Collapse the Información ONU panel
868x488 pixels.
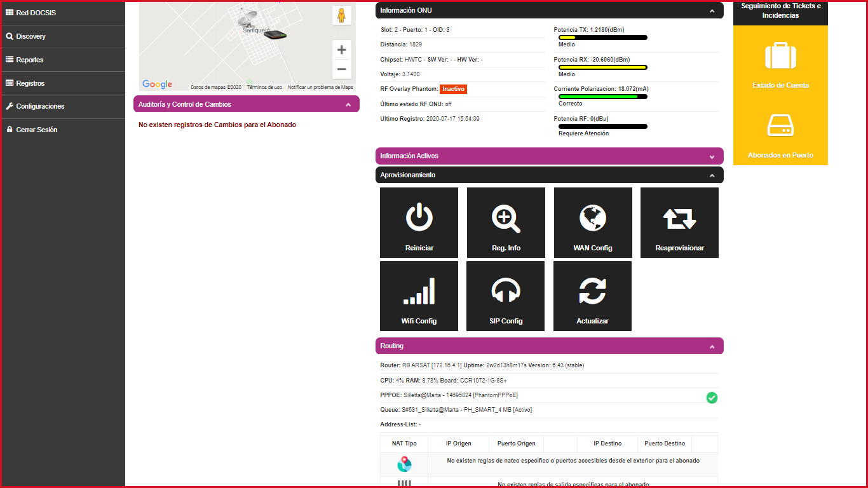712,11
